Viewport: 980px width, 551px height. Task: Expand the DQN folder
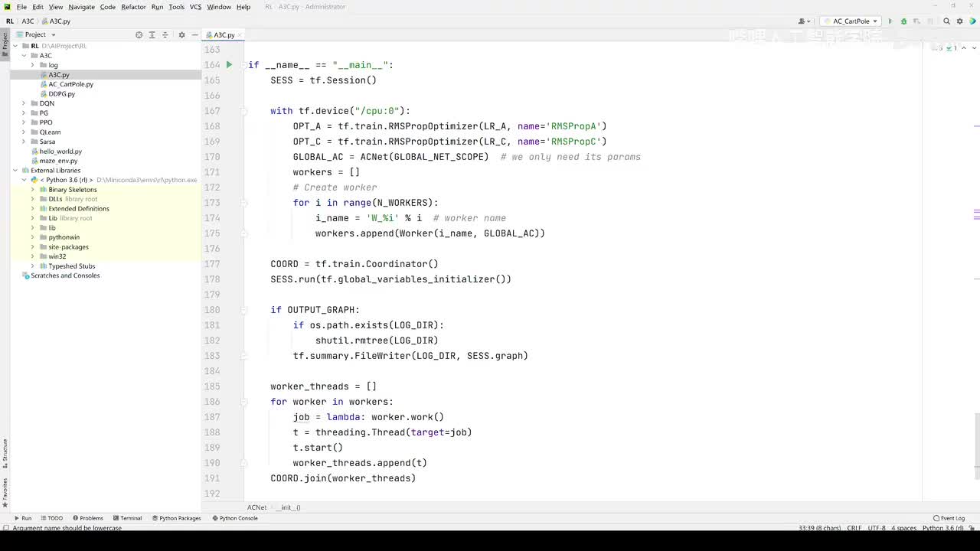pos(24,103)
